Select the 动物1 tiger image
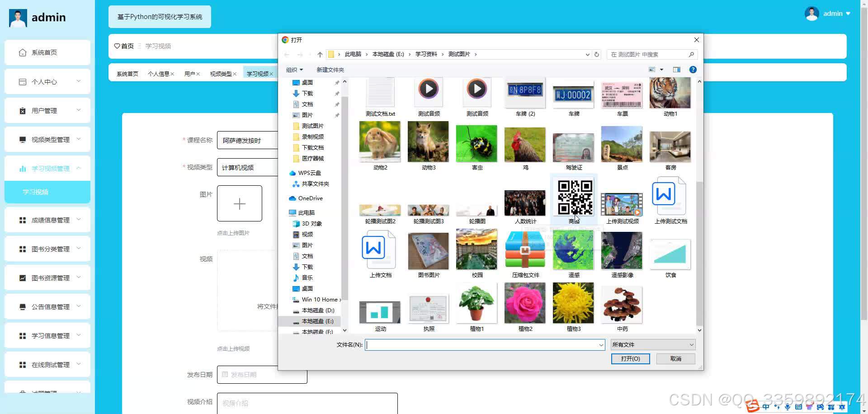The height and width of the screenshot is (414, 868). point(670,97)
